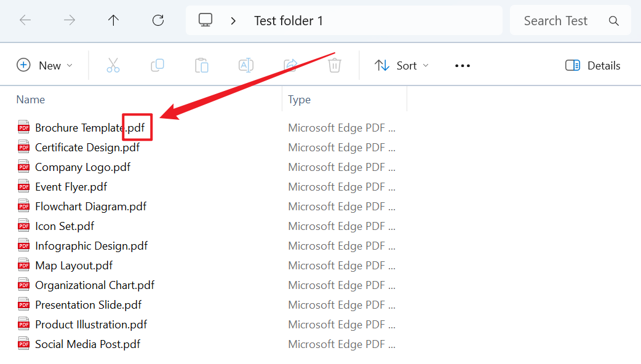
Task: Click PDF icon beside Map Layout.pdf
Action: (24, 265)
